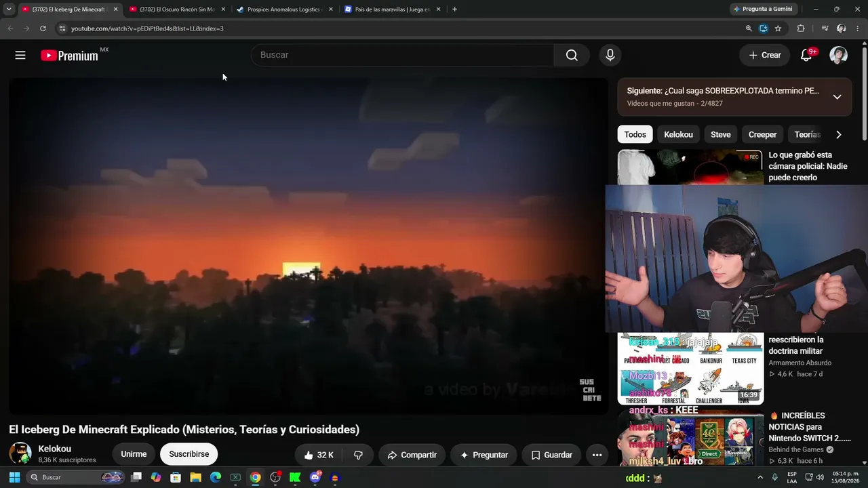Image resolution: width=868 pixels, height=488 pixels.
Task: Click Pregunta a Gemini button
Action: 763,9
